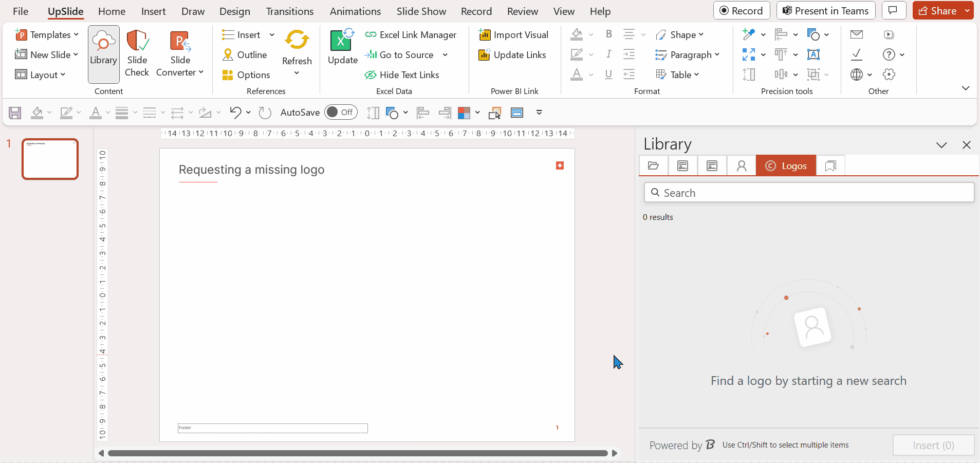Click Hide Text Links
The image size is (980, 463).
[402, 75]
